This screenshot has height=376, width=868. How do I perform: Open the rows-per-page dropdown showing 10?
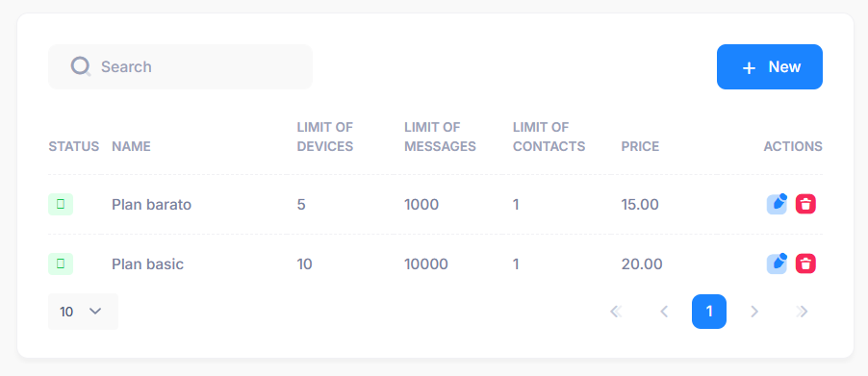pos(83,312)
